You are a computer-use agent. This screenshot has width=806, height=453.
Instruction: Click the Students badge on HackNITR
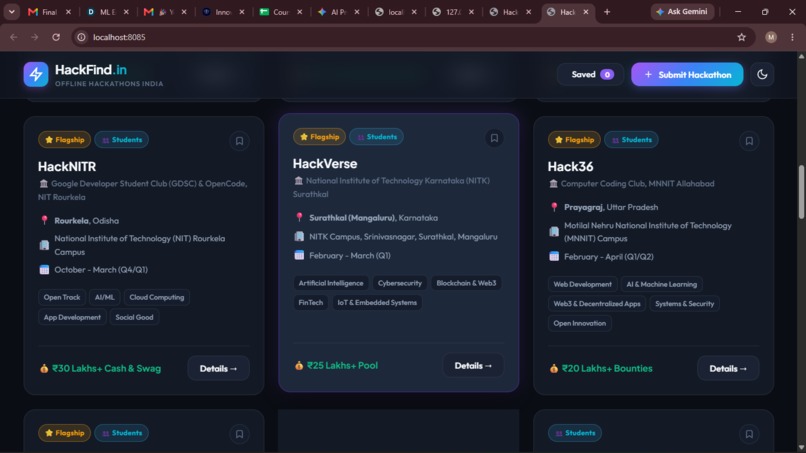[121, 140]
